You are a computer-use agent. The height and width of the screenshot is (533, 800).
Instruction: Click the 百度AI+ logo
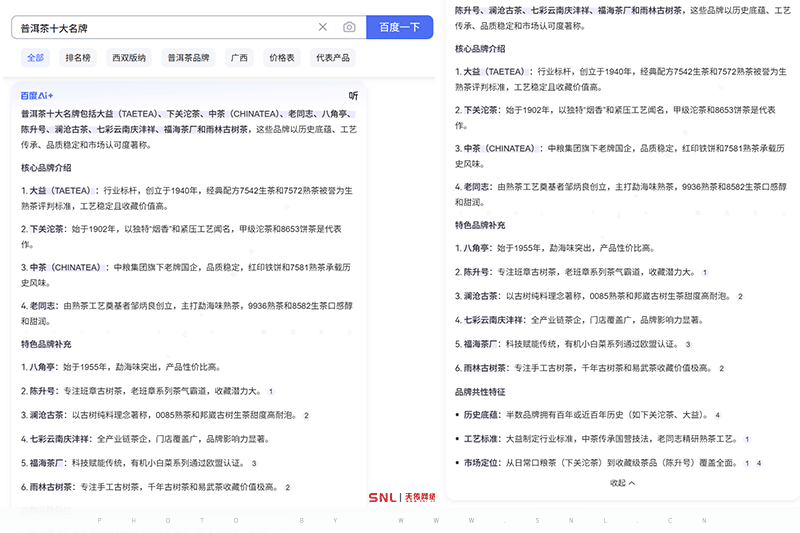point(37,95)
